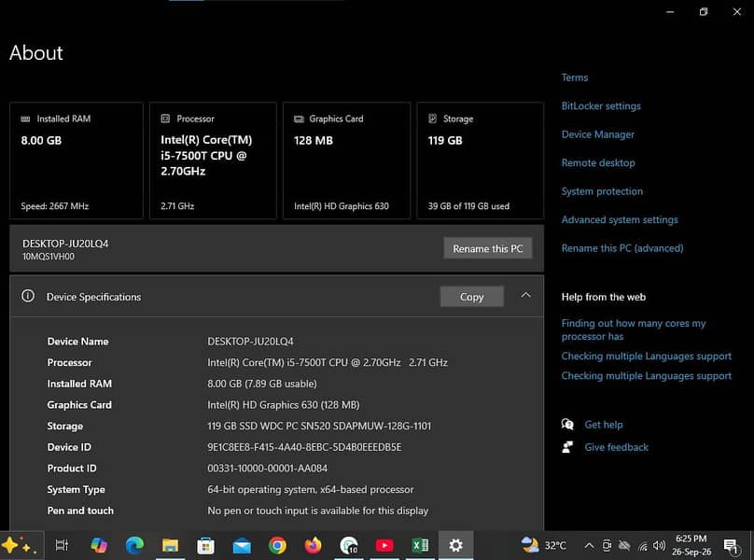Open File Explorer from the taskbar
Viewport: 754px width, 560px height.
point(170,545)
